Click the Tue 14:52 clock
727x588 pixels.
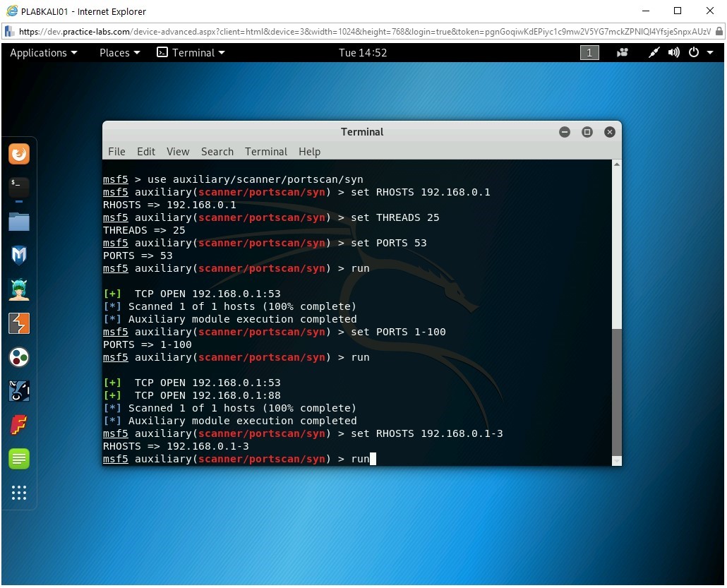(x=363, y=53)
